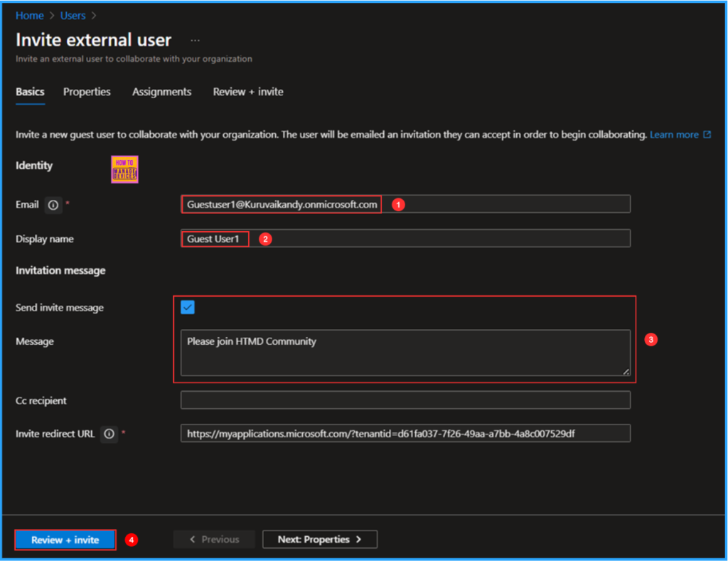Viewport: 728px width, 561px height.
Task: Click the info icon beside Invite redirect URL
Action: (108, 434)
